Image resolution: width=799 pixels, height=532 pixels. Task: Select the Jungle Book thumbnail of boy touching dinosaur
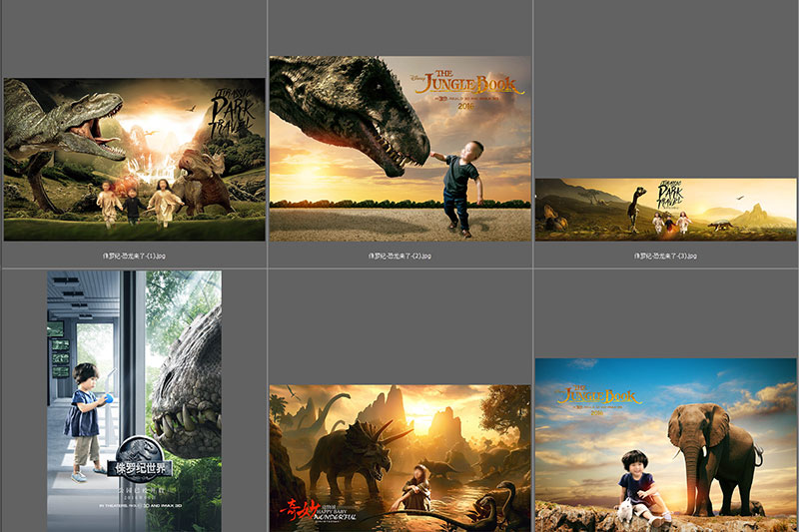click(x=400, y=148)
